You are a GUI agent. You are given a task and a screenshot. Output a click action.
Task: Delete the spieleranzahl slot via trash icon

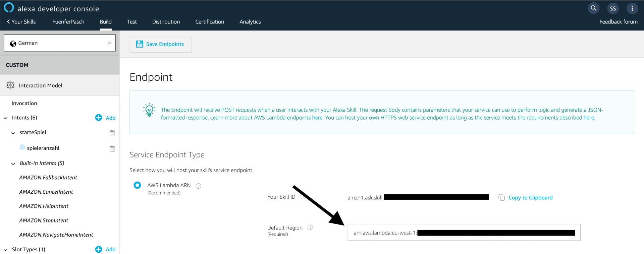[112, 149]
